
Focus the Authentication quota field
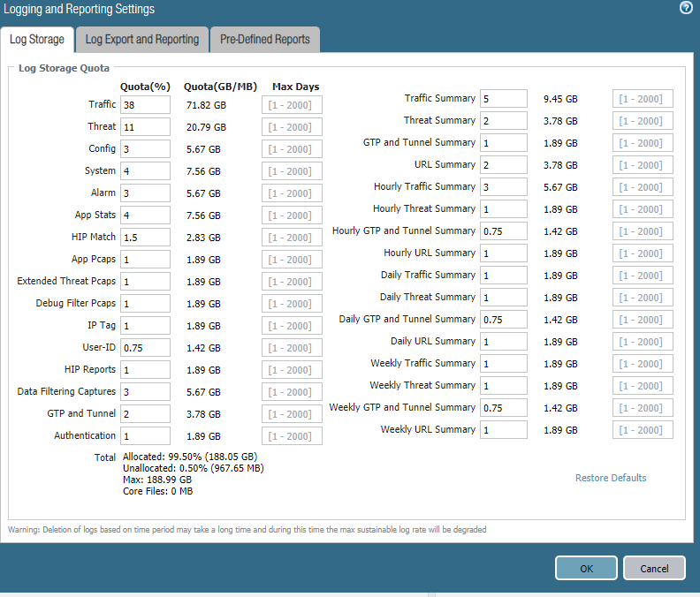146,436
